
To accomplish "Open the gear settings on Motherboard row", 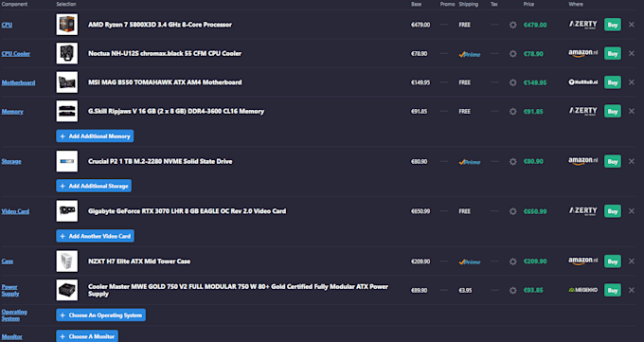I will (513, 82).
